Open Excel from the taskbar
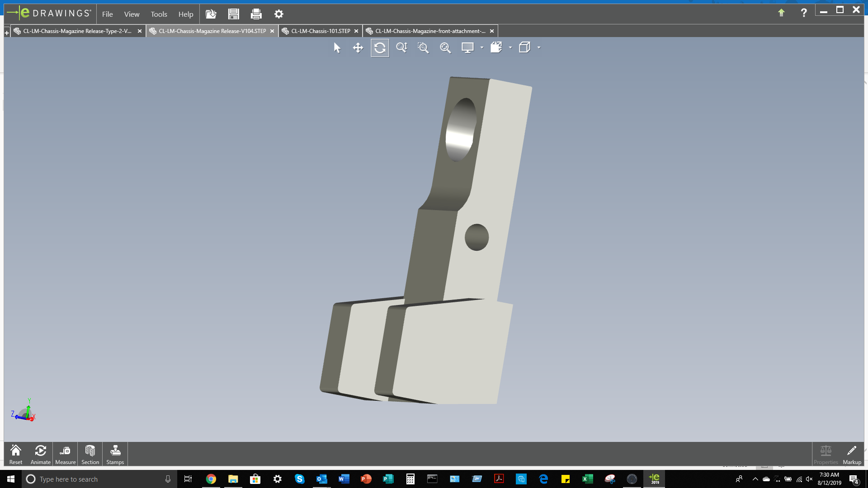Screen dimensions: 868x488 (587, 479)
